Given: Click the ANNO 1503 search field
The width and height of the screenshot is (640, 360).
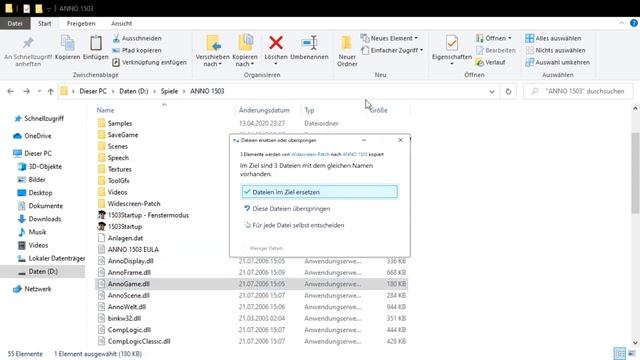Looking at the screenshot, I should tap(578, 91).
